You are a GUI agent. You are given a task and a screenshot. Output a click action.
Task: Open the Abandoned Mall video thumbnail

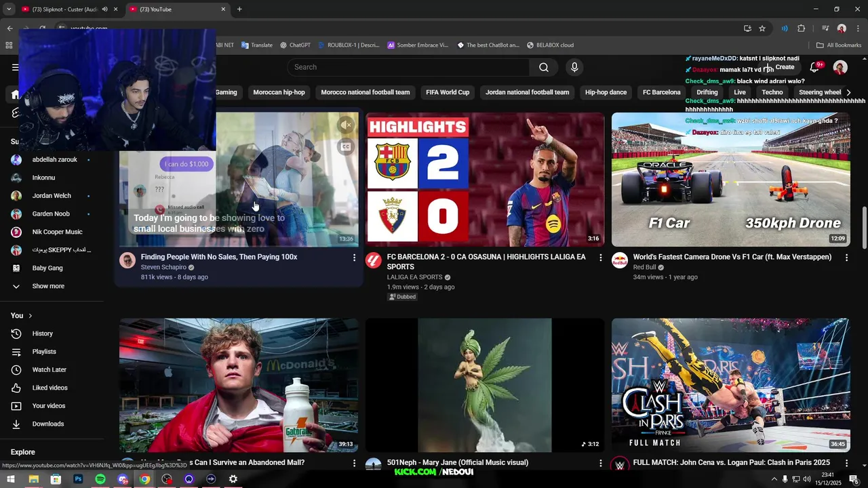pos(239,385)
